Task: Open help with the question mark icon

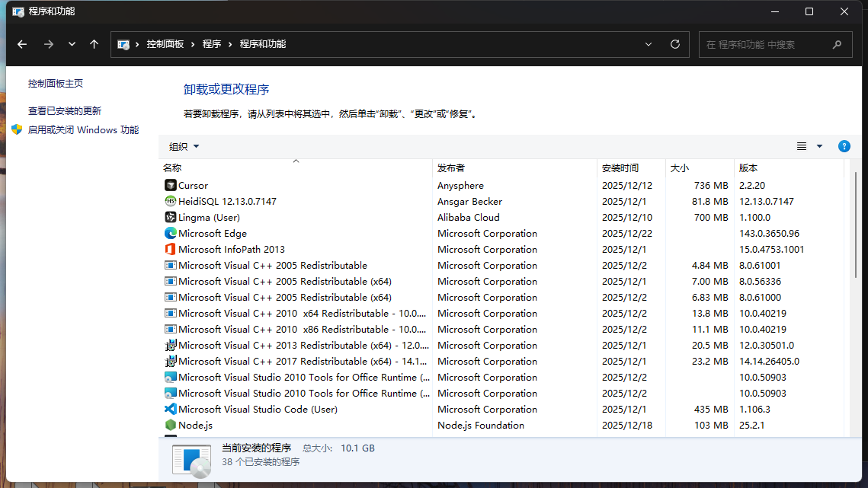Action: 844,146
